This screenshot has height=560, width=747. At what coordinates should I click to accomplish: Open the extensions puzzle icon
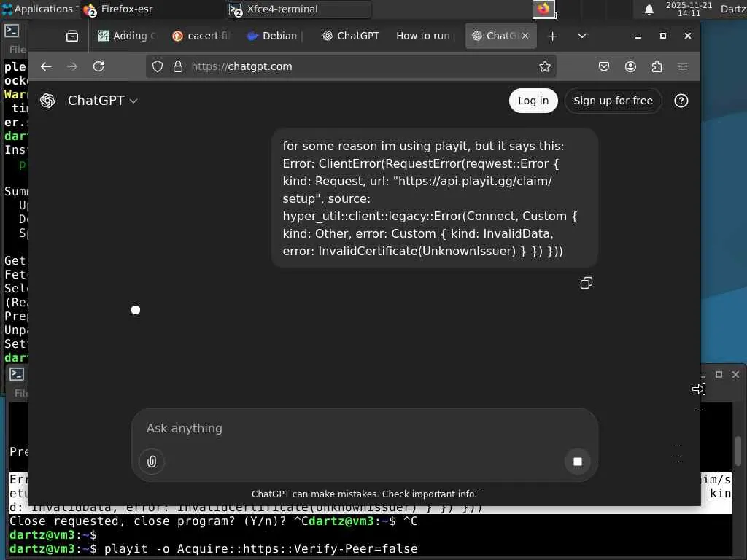(x=657, y=66)
